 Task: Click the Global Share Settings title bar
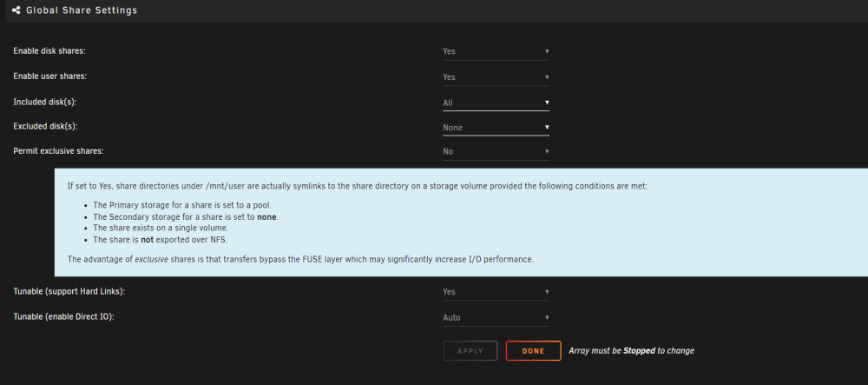(x=437, y=10)
